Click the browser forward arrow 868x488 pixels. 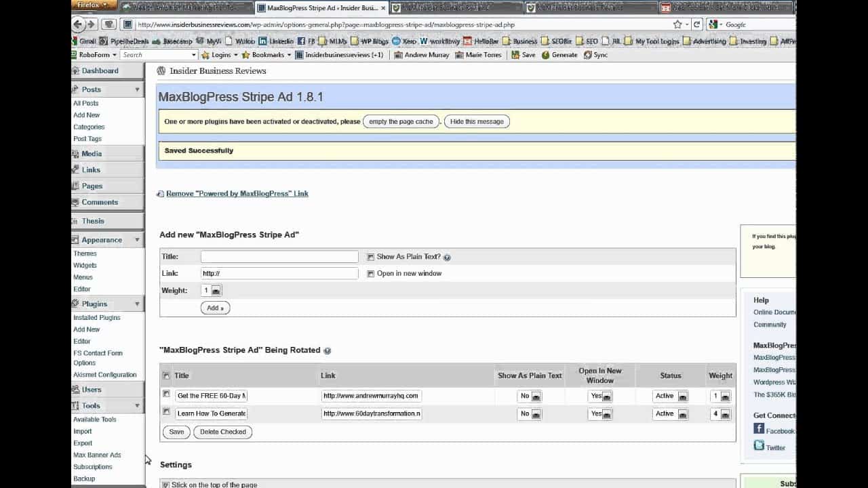click(91, 24)
